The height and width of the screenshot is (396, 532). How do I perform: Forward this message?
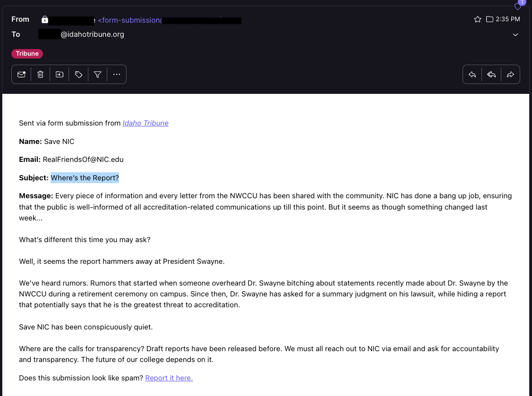[x=510, y=74]
